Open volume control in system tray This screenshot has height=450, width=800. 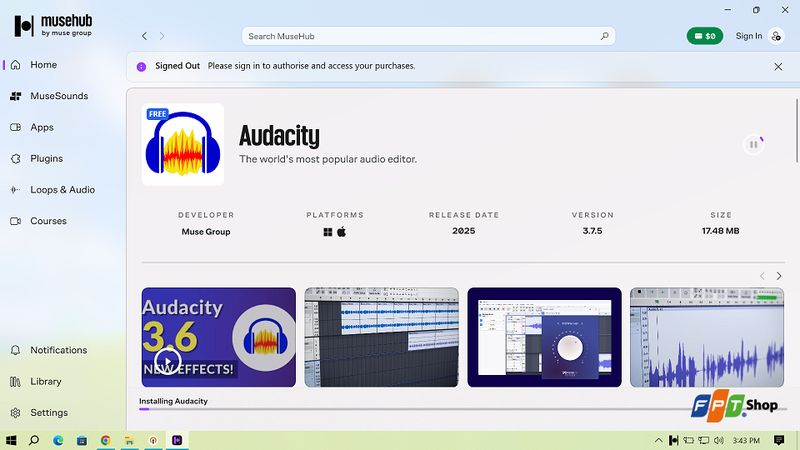(719, 440)
